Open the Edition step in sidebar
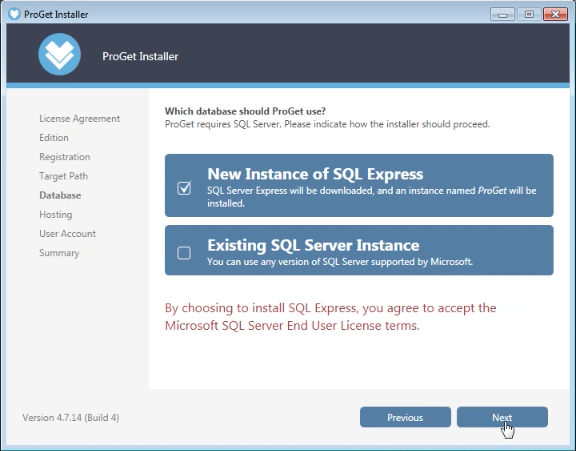 pyautogui.click(x=54, y=138)
